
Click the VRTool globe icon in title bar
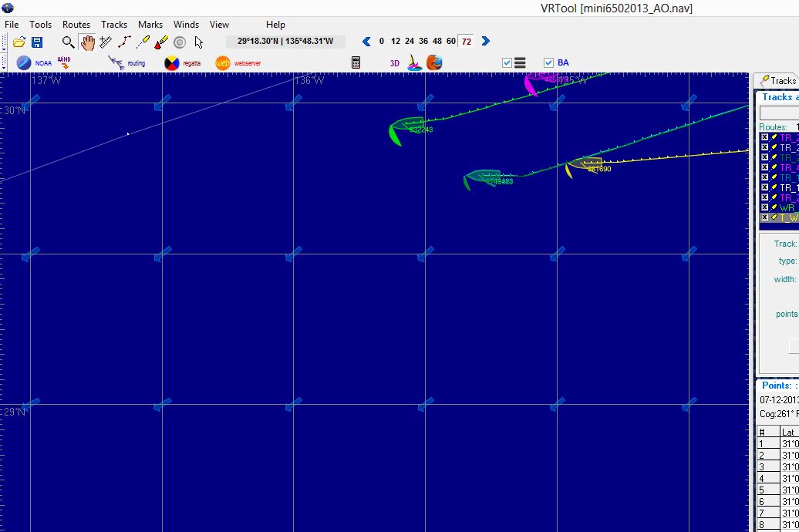[8, 8]
